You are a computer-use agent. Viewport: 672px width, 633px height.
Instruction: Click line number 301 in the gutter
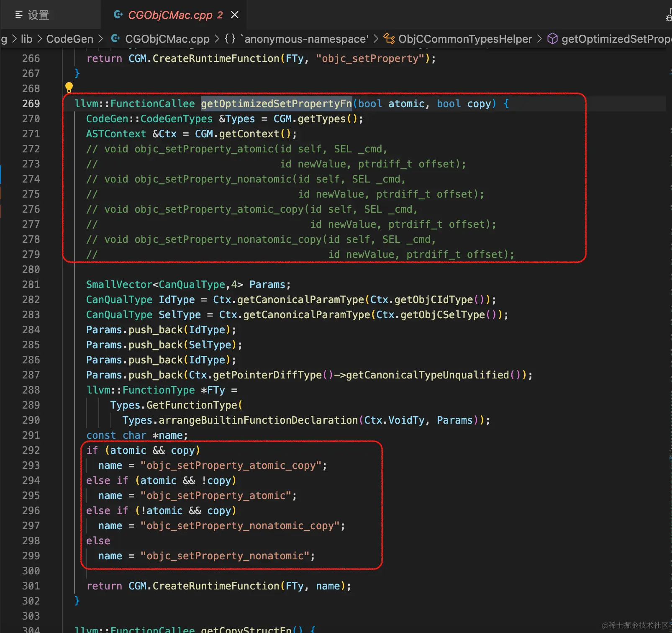[x=31, y=586]
